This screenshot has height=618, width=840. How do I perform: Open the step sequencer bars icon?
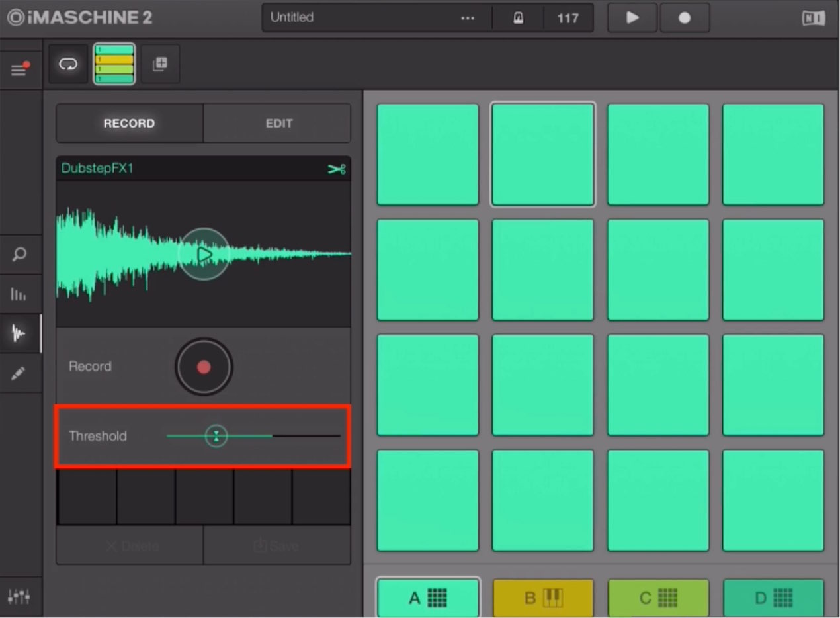coord(19,294)
